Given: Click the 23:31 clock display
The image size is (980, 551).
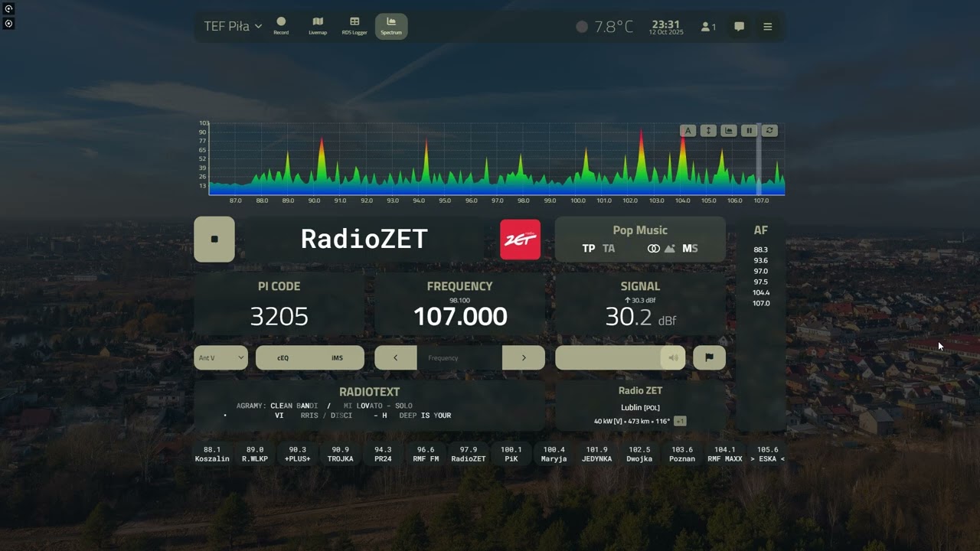Looking at the screenshot, I should pos(665,24).
